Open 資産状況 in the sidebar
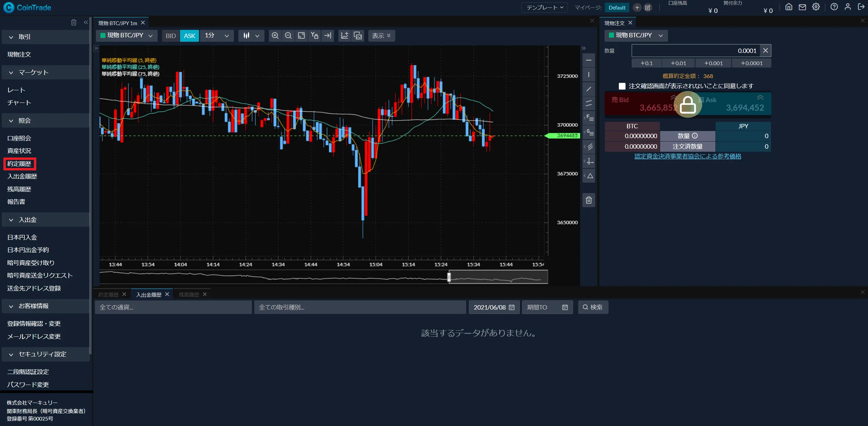The height and width of the screenshot is (426, 868). pos(19,151)
